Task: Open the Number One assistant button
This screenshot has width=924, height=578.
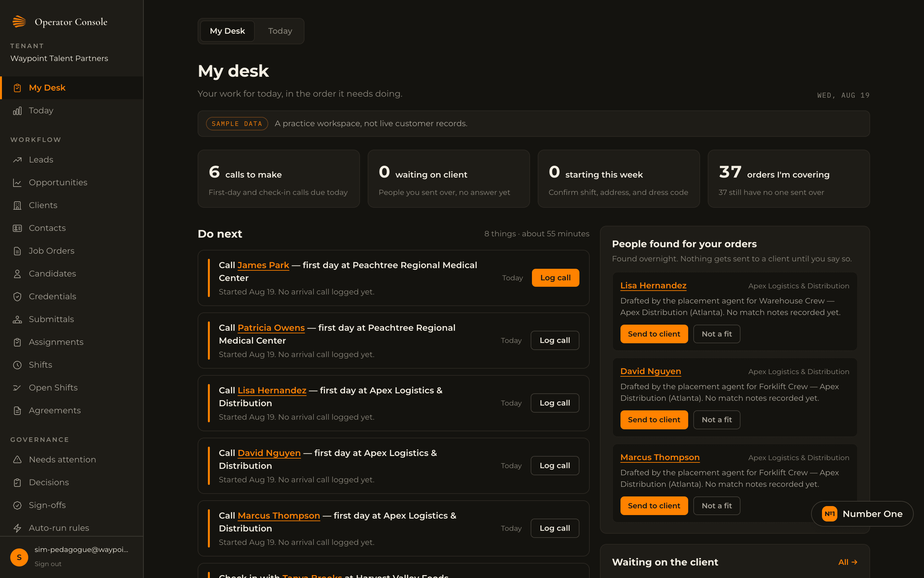Action: click(x=862, y=514)
